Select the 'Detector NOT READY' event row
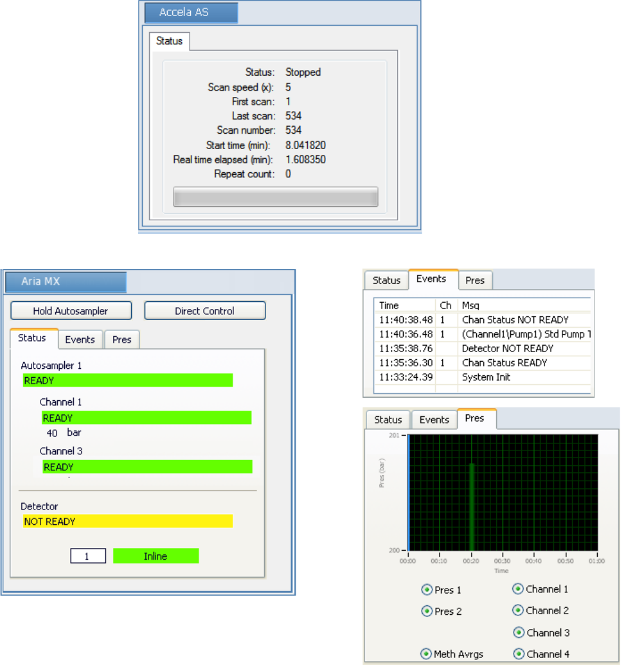Image resolution: width=644 pixels, height=665 pixels. pos(483,349)
